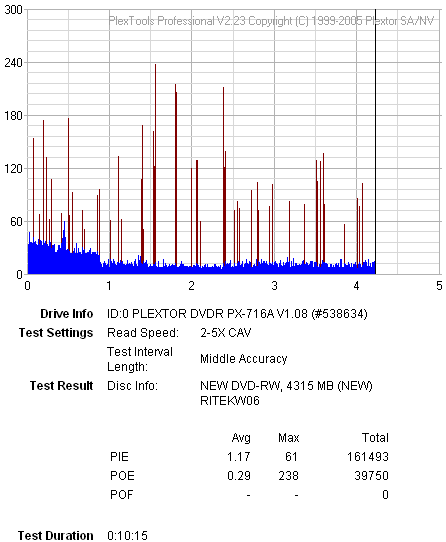
Task: Click the x-axis label '5'
Action: pos(439,286)
